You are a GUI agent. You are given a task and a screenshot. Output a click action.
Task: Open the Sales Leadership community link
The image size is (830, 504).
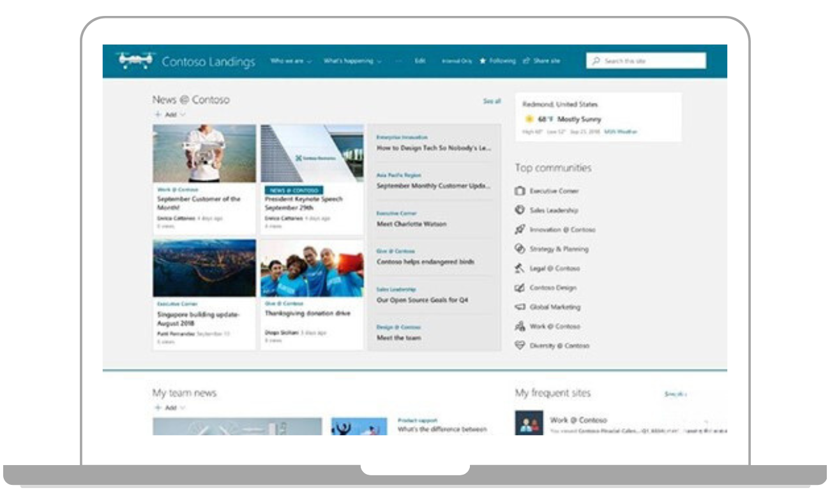[x=554, y=210]
